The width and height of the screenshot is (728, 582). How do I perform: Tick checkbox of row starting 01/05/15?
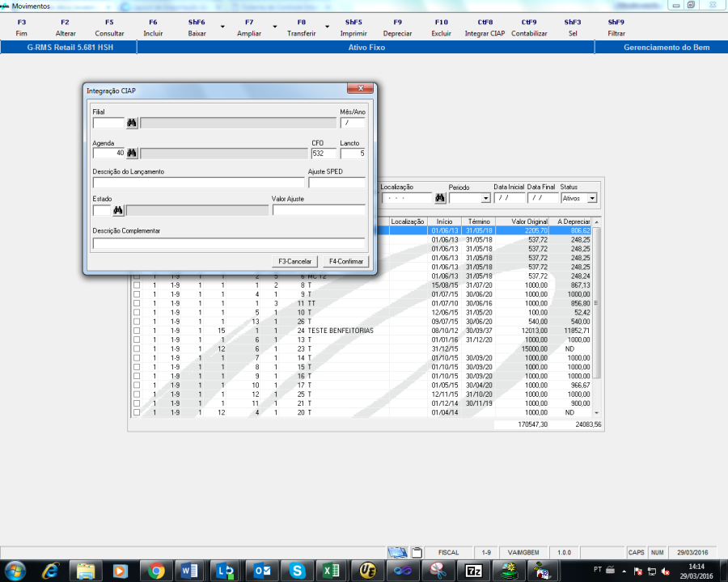click(137, 385)
